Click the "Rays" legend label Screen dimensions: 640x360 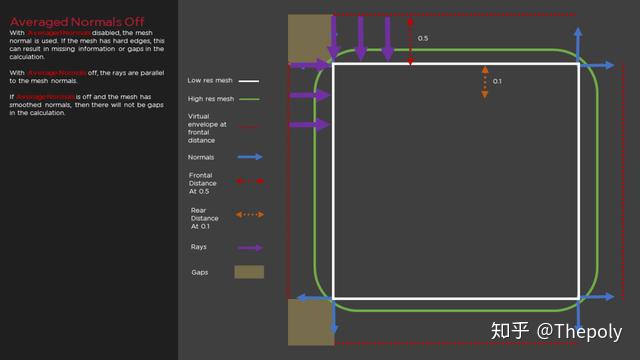(198, 247)
